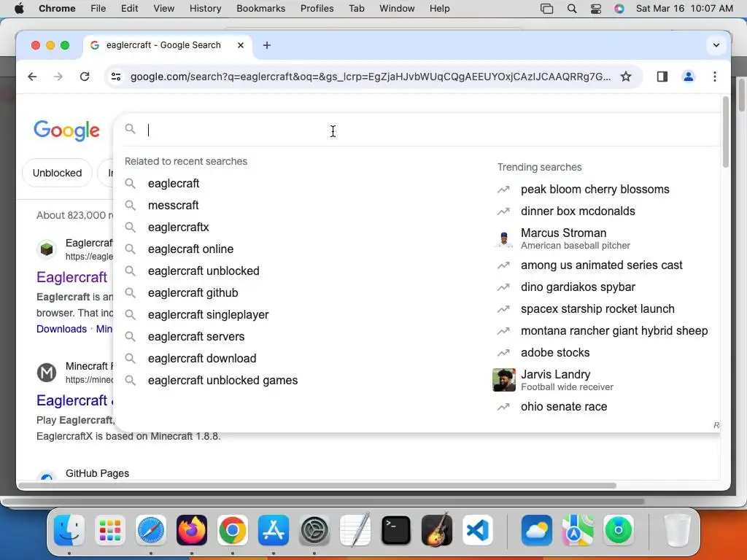Open GarageBand from the dock
The image size is (747, 560).
coord(437,530)
